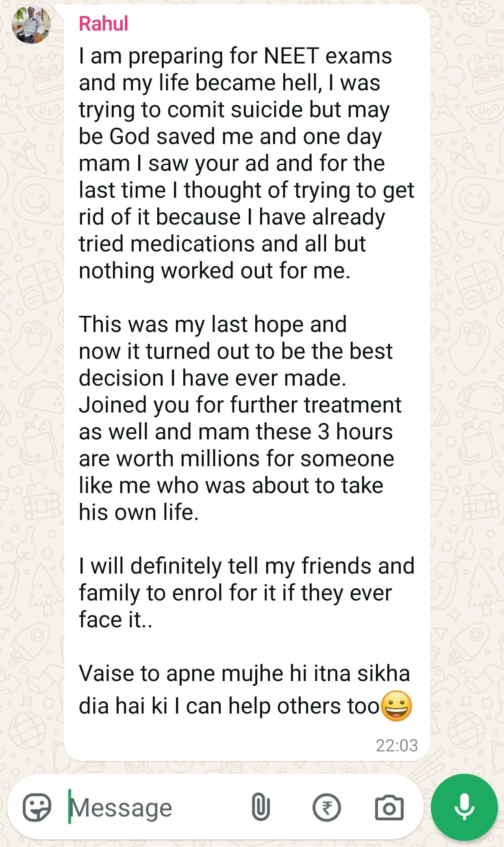Open the emoji and sticker picker
Viewport: 504px width, 847px height.
pos(37,808)
